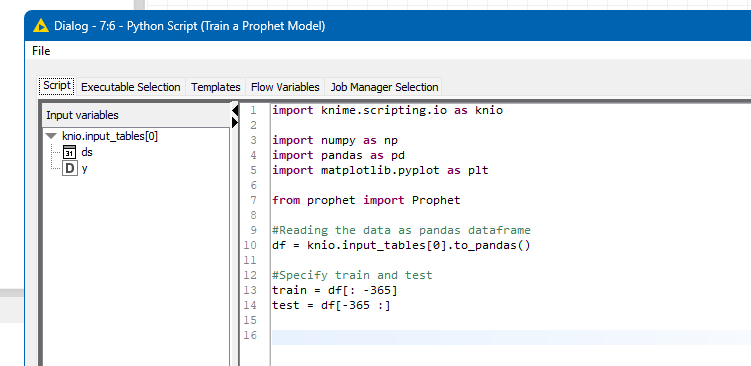Screen dimensions: 751x366
Task: Select the y input variable
Action: [x=84, y=169]
